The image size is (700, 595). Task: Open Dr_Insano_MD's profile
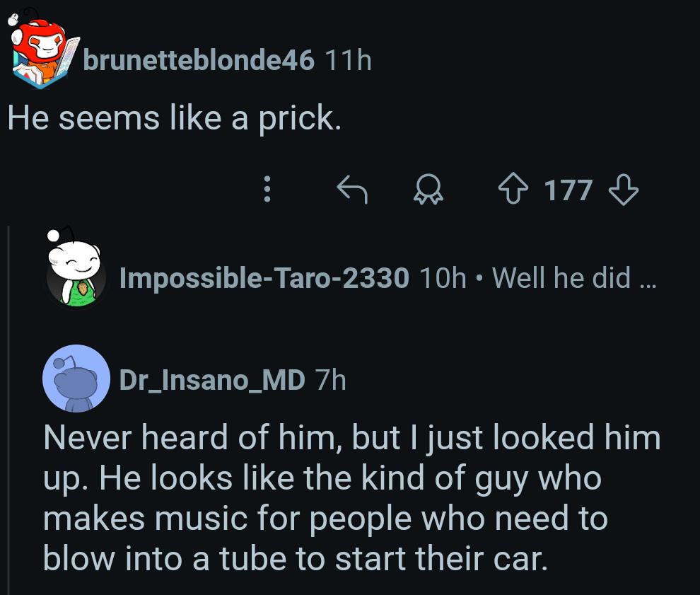[211, 379]
